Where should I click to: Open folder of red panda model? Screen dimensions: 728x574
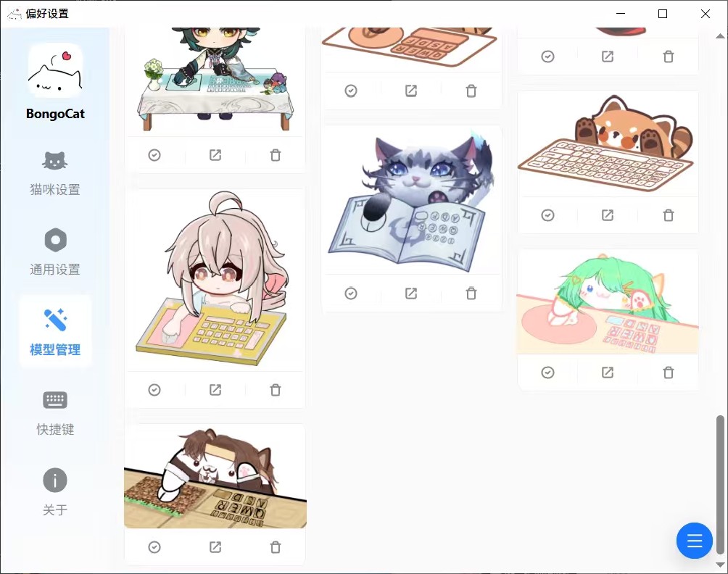pyautogui.click(x=608, y=215)
